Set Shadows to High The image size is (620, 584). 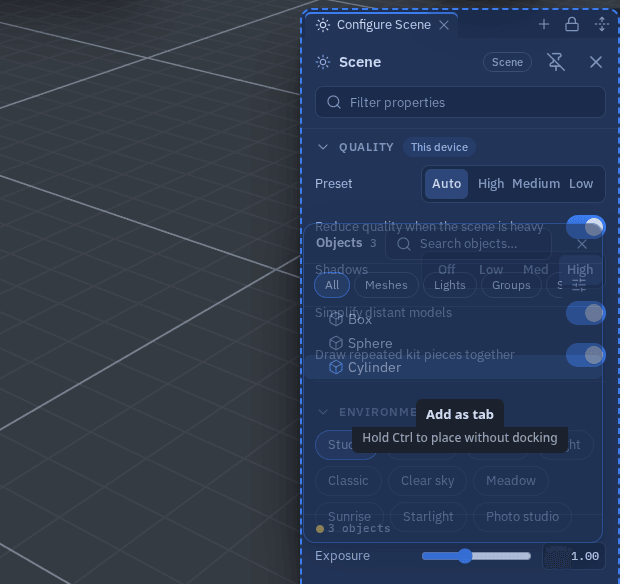(x=580, y=270)
